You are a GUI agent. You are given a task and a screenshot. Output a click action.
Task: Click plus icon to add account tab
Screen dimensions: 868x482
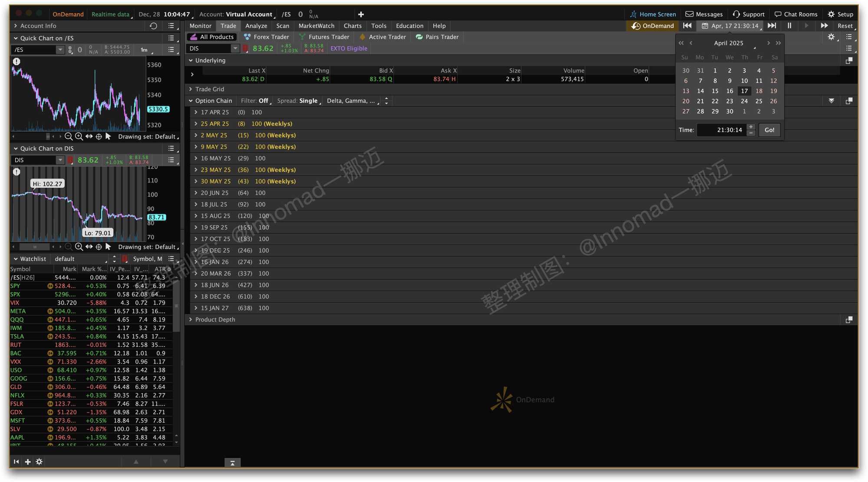(x=361, y=14)
